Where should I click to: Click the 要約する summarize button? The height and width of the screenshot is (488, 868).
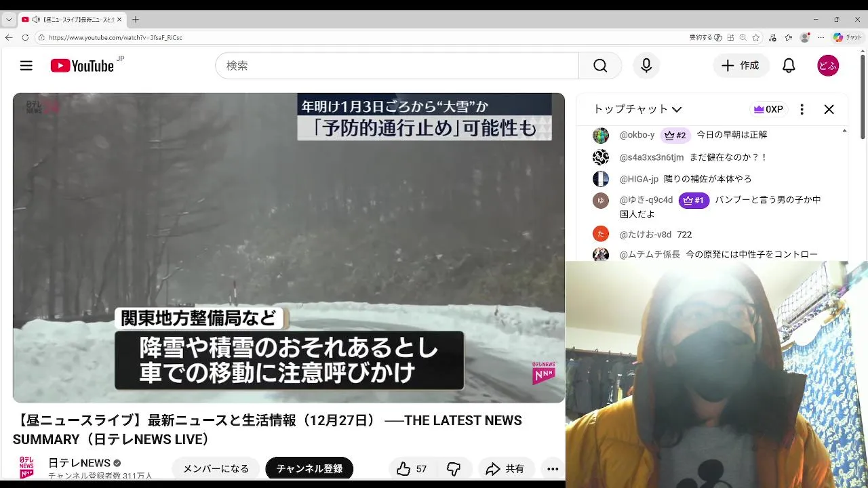coord(705,37)
